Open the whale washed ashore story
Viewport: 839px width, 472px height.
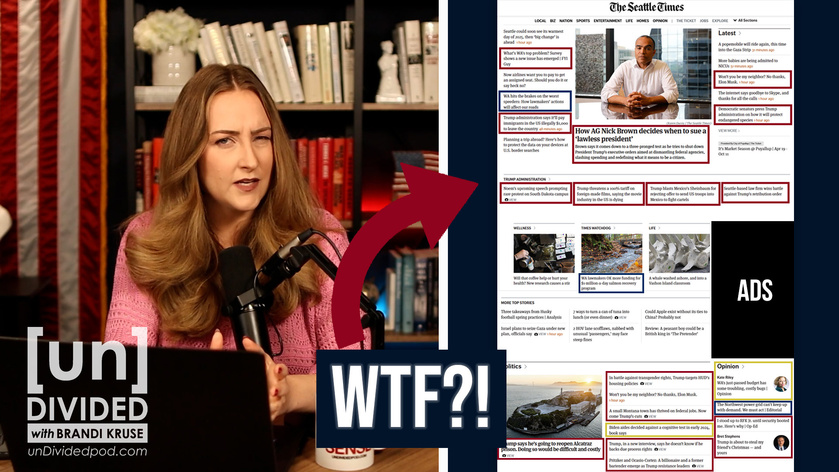678,280
